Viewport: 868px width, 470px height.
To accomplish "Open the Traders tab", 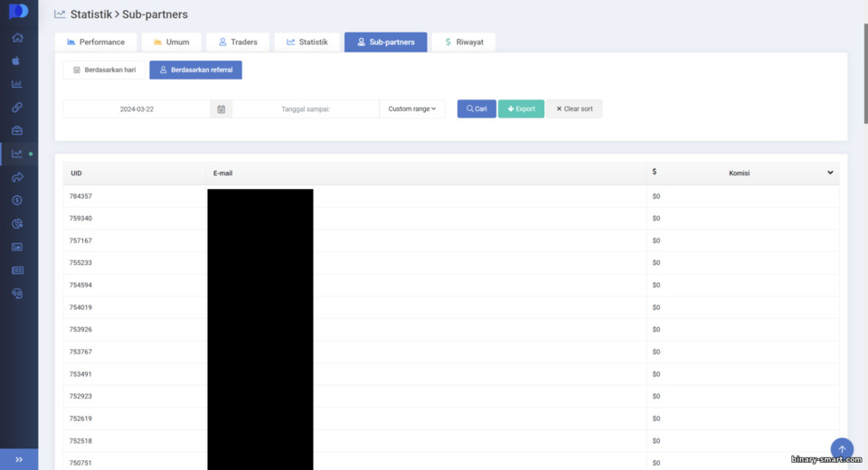I will (238, 42).
